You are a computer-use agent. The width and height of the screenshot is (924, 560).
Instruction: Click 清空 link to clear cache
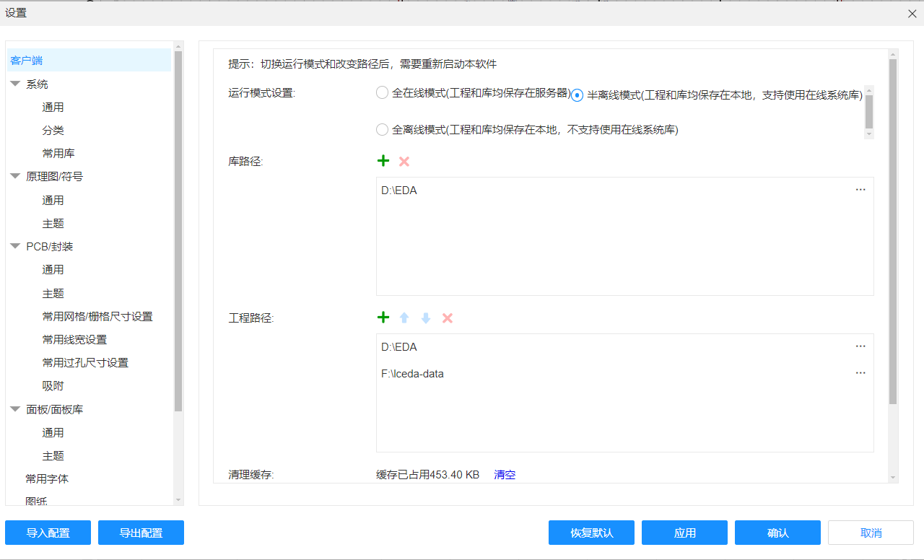point(505,475)
